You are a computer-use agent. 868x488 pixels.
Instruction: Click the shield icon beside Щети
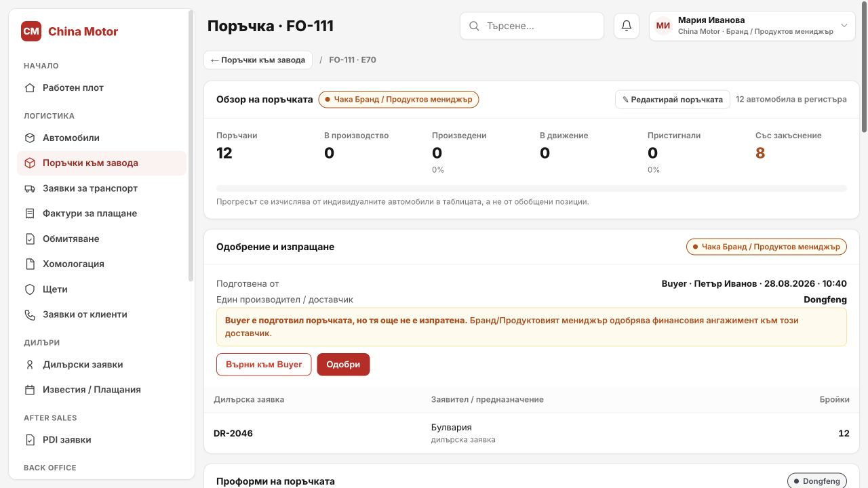click(30, 289)
